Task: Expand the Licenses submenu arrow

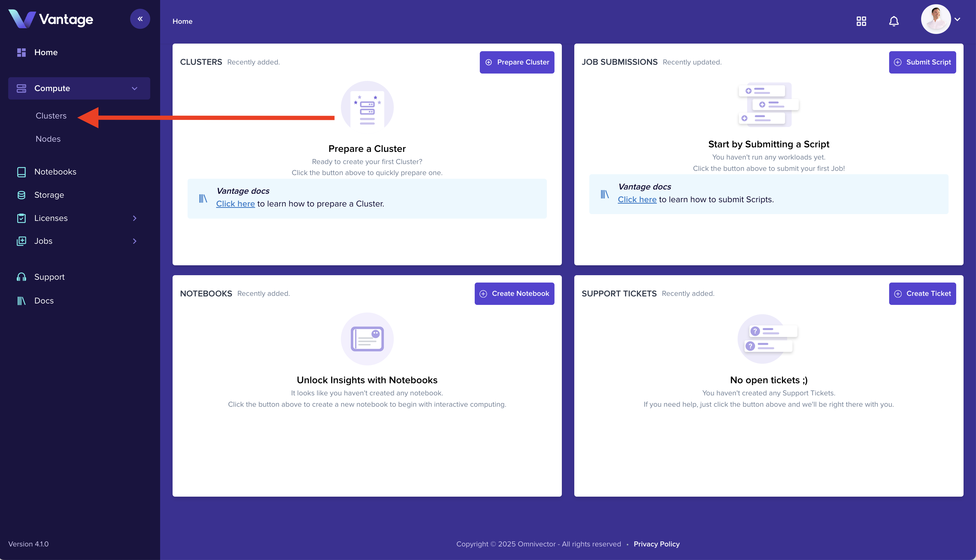Action: coord(135,218)
